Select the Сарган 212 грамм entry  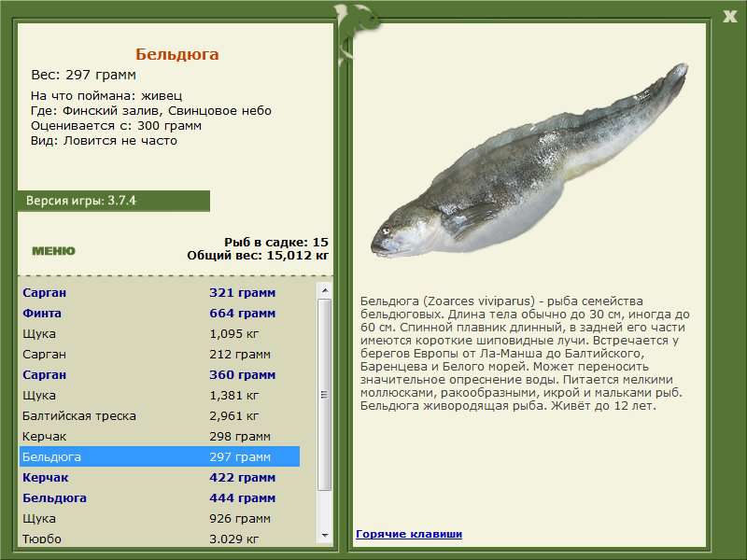click(x=159, y=355)
